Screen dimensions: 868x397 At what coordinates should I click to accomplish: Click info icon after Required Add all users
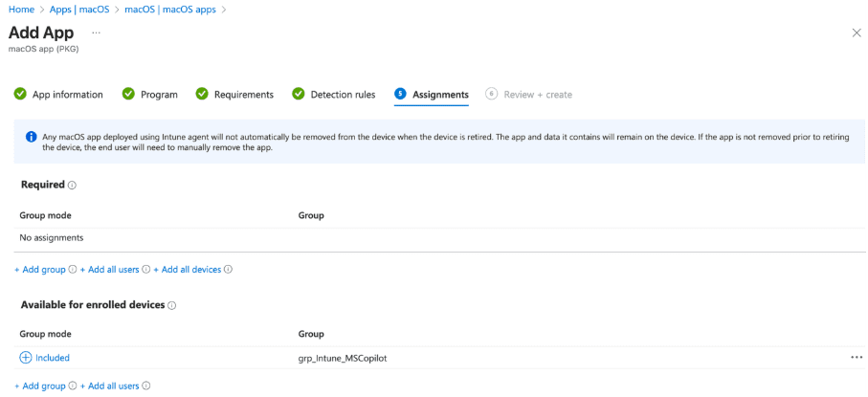click(x=146, y=270)
